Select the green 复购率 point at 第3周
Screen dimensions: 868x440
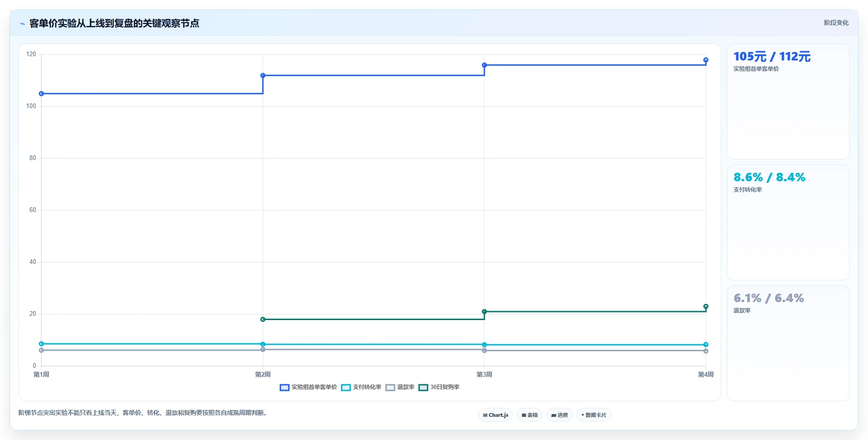click(484, 312)
